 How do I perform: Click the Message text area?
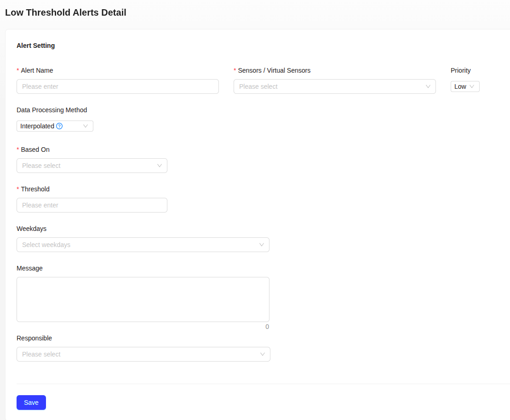click(x=143, y=299)
